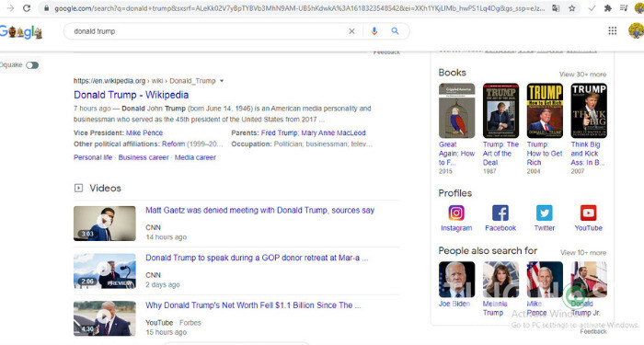This screenshot has width=644, height=345.
Task: Open the Great Again book cover
Action: pyautogui.click(x=456, y=110)
